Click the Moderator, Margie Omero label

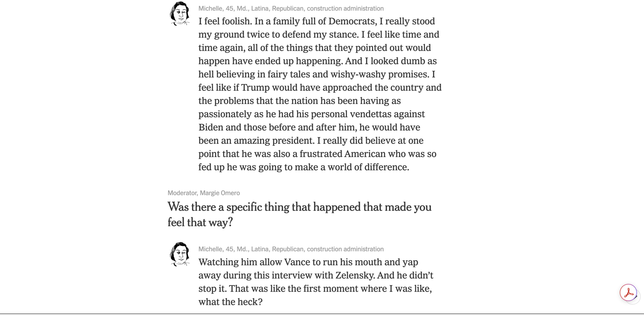pos(204,193)
